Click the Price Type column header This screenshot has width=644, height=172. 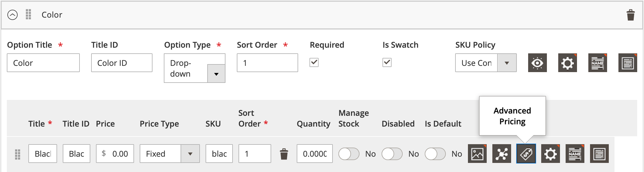pos(159,124)
